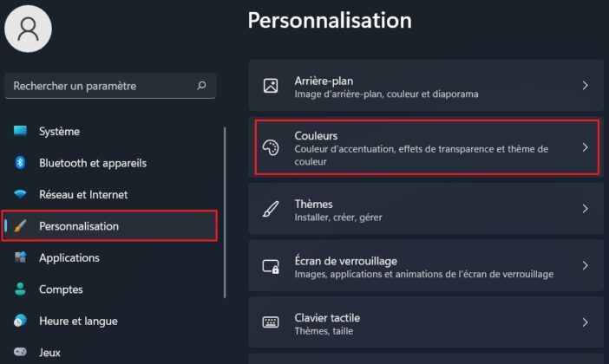
Task: Open Thèmes using its chevron arrow
Action: 585,209
